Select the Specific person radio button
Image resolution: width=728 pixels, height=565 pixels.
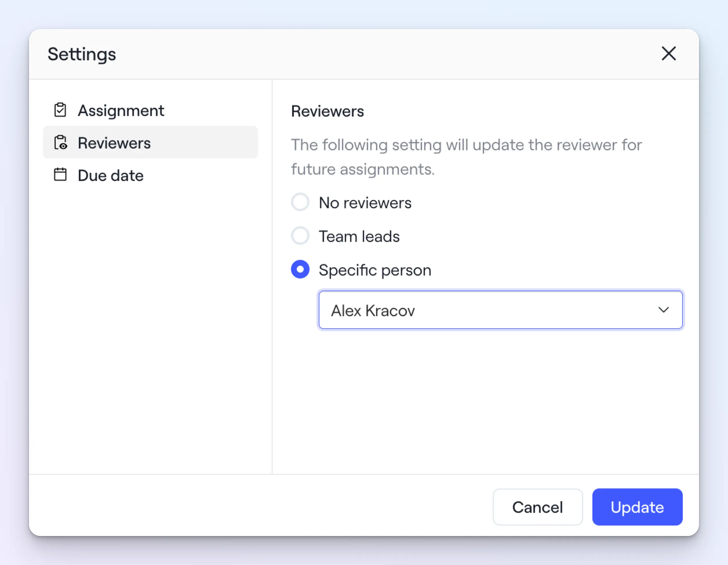click(x=300, y=269)
